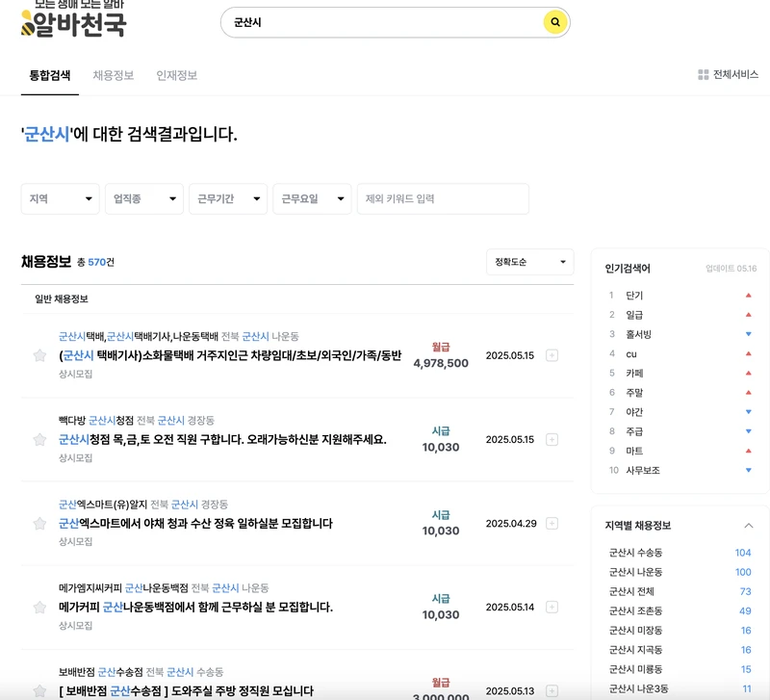Click company name 보배반점 군산수송점
Image resolution: width=770 pixels, height=700 pixels.
(101, 672)
